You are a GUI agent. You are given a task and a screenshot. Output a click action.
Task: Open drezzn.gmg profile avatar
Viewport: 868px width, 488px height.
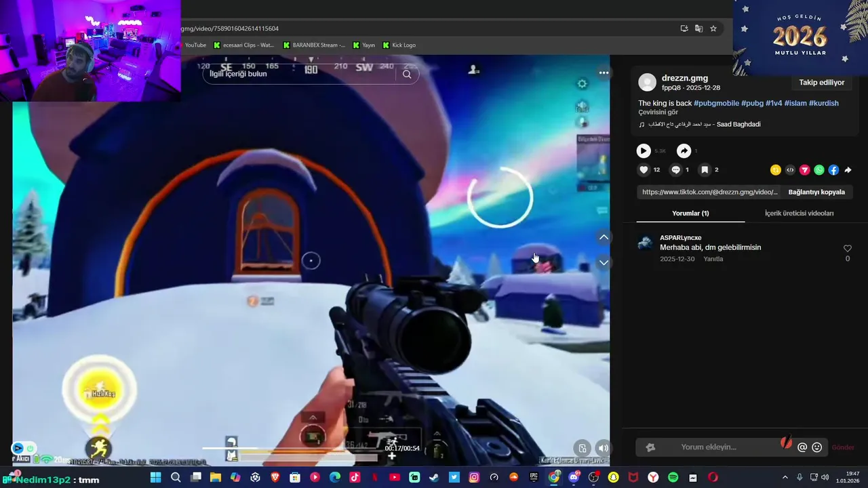click(648, 82)
